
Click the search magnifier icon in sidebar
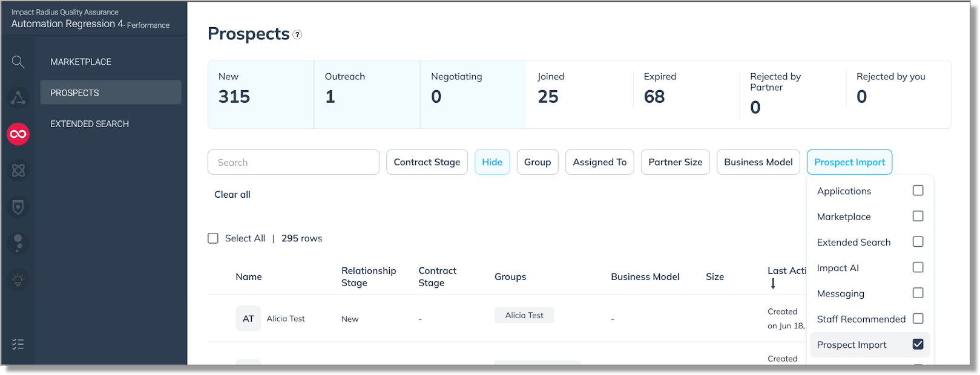point(18,62)
